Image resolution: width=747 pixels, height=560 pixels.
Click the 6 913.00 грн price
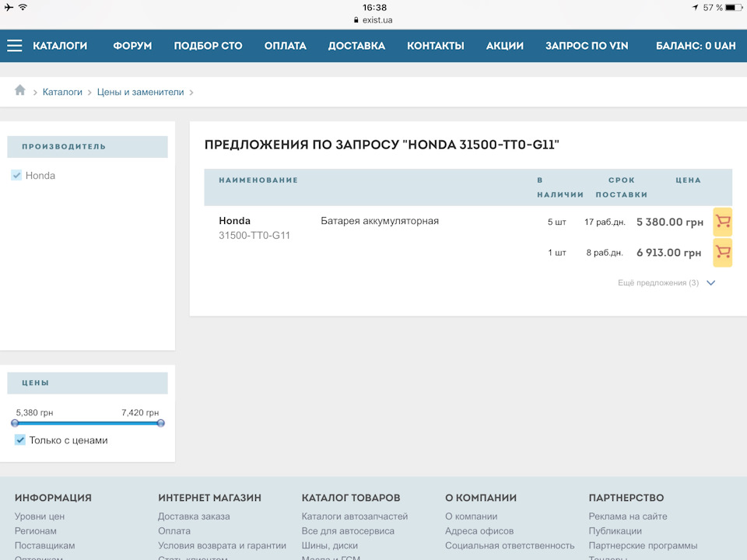pos(669,252)
